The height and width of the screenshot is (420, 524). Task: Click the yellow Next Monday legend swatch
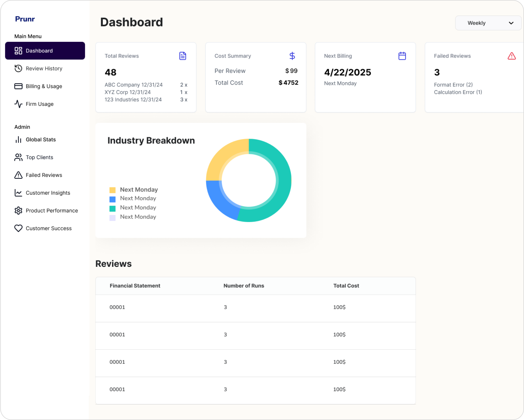(113, 190)
